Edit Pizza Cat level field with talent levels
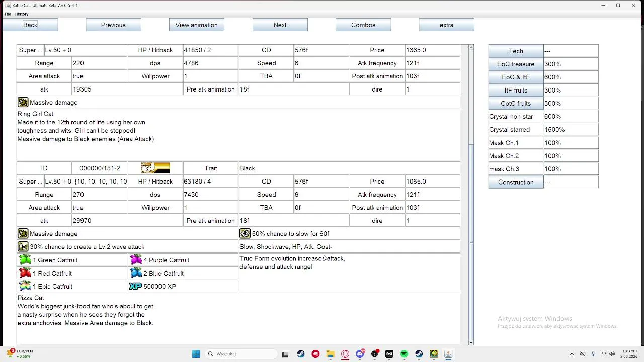Image resolution: width=644 pixels, height=362 pixels. tap(86, 182)
